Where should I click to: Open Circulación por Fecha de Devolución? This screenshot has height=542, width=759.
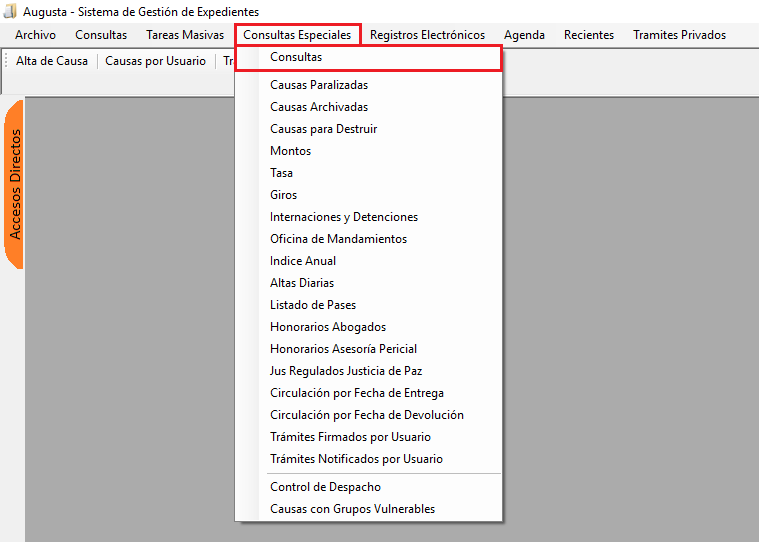366,415
